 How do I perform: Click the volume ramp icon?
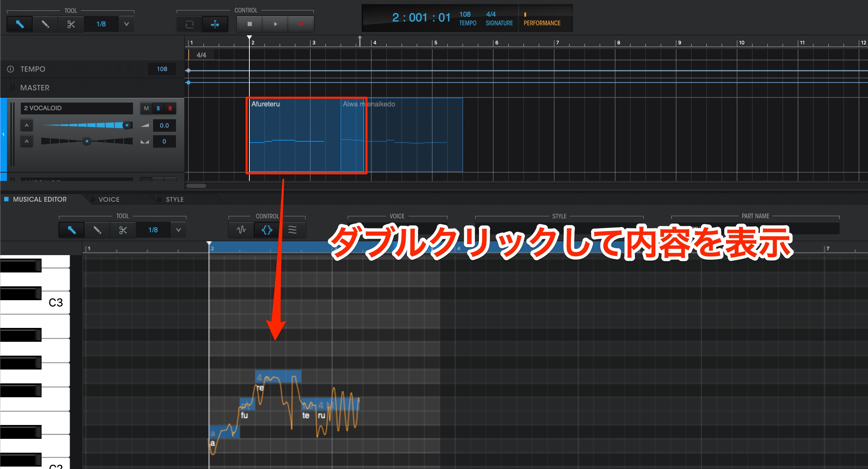coord(145,125)
